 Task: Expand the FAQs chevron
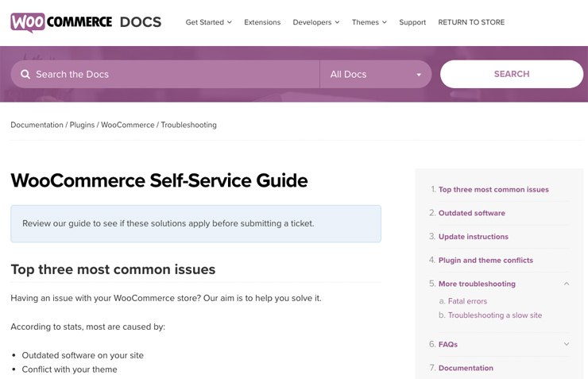[x=567, y=344]
